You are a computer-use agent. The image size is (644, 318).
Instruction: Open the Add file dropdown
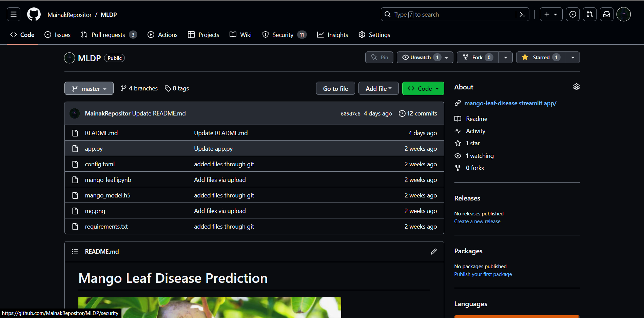[x=378, y=88]
